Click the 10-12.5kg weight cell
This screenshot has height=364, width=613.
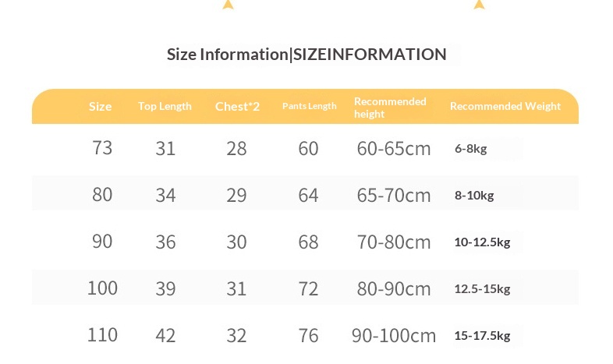482,242
